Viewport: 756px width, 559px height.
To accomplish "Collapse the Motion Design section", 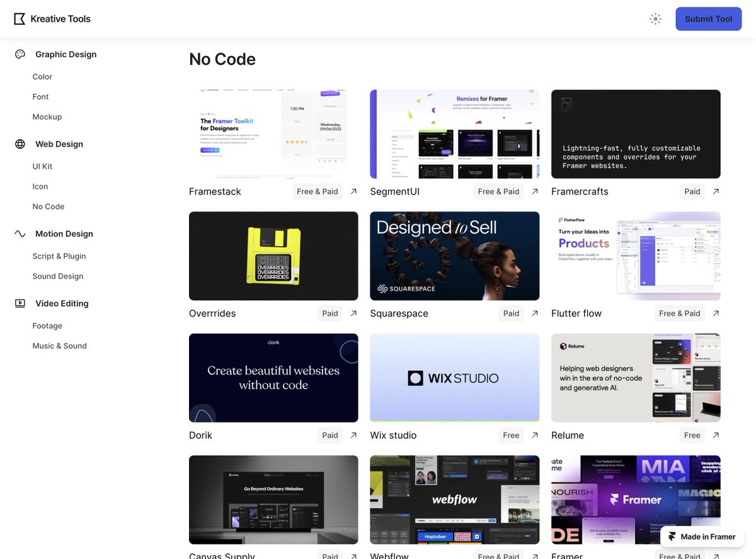I will (64, 234).
